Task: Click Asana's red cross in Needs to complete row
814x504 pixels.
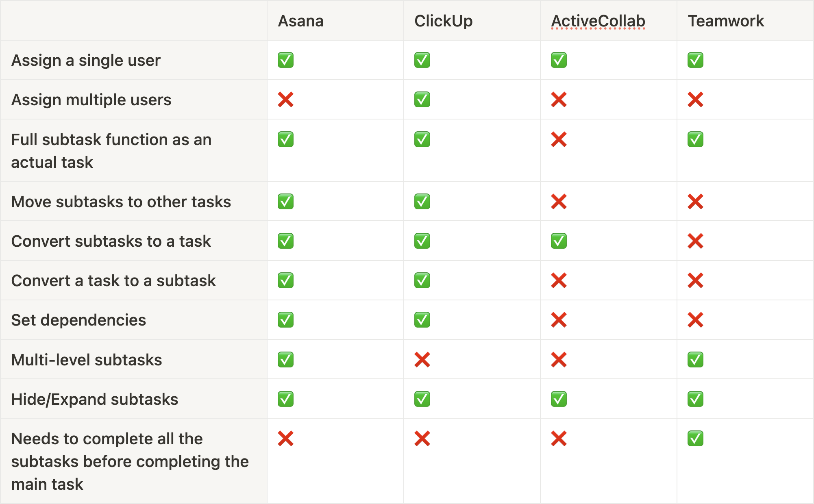Action: tap(285, 439)
